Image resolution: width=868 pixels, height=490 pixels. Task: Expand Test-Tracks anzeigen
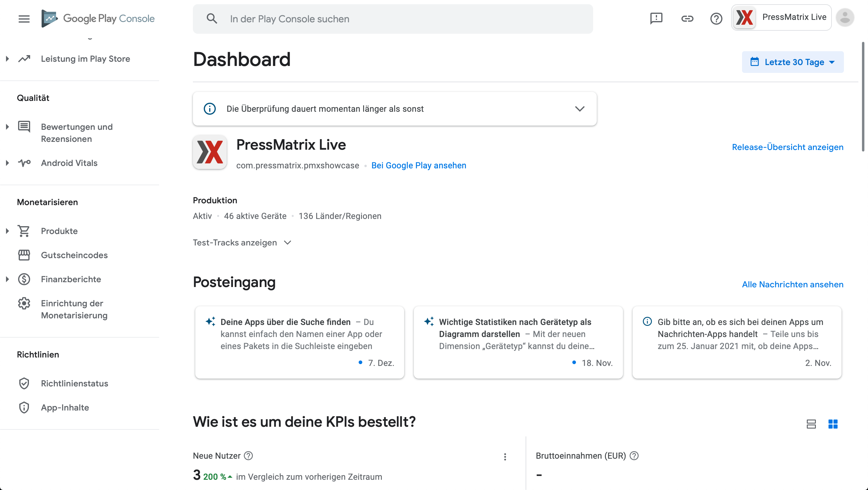click(x=242, y=242)
